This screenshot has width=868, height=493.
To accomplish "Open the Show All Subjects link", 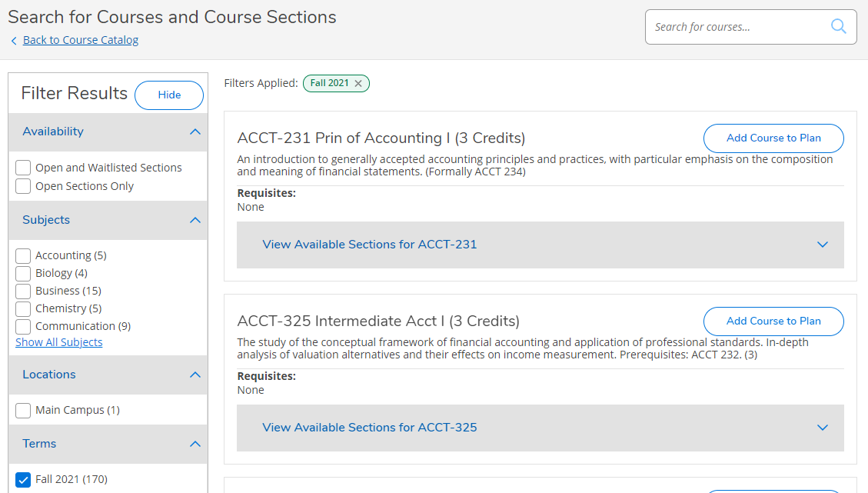I will [x=59, y=342].
